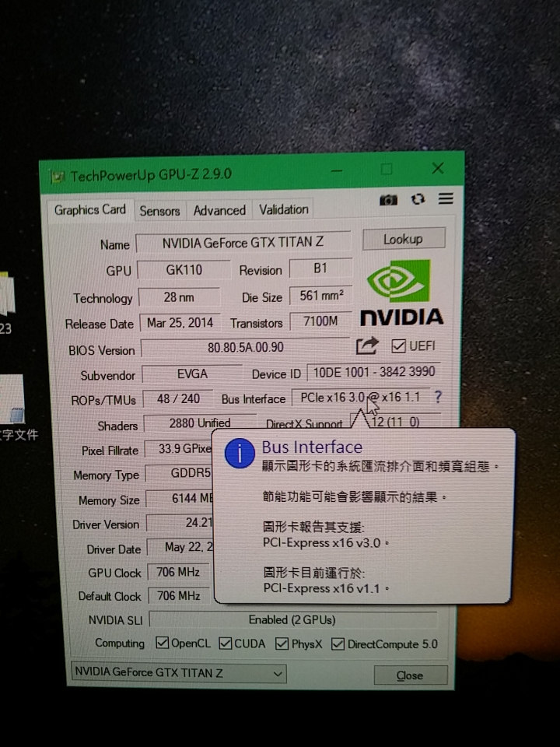Click the Driver Date value May 22
This screenshot has width=560, height=747.
pyautogui.click(x=181, y=547)
